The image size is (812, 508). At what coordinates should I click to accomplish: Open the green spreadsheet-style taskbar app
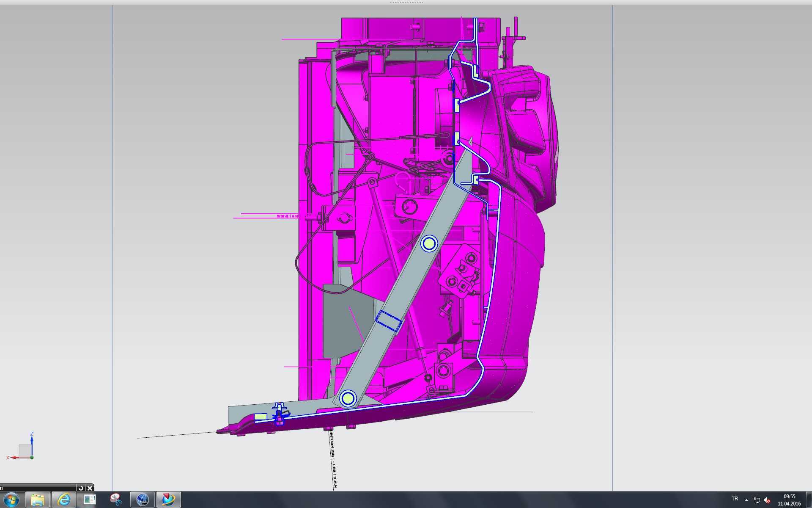coord(90,500)
